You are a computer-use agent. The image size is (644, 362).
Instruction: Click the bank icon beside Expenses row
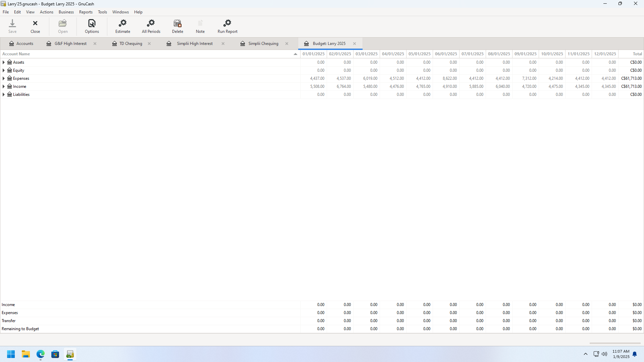coord(10,78)
